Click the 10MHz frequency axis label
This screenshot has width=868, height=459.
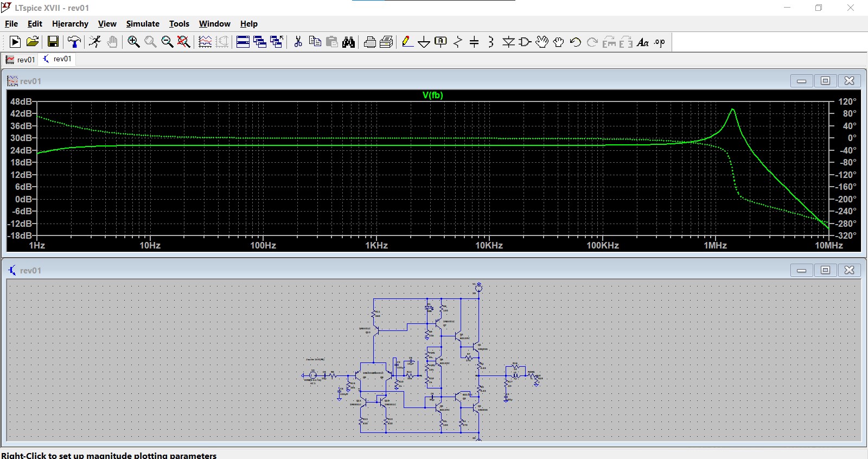click(828, 245)
